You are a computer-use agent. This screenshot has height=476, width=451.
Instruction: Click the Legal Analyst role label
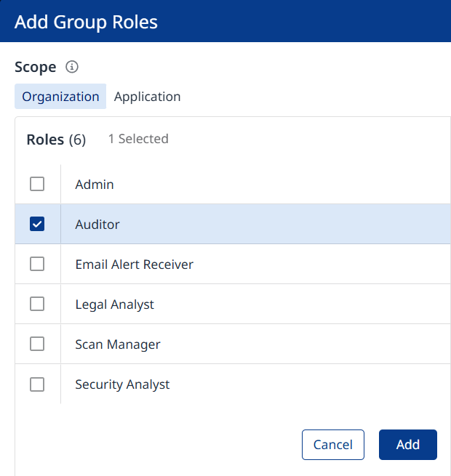114,304
